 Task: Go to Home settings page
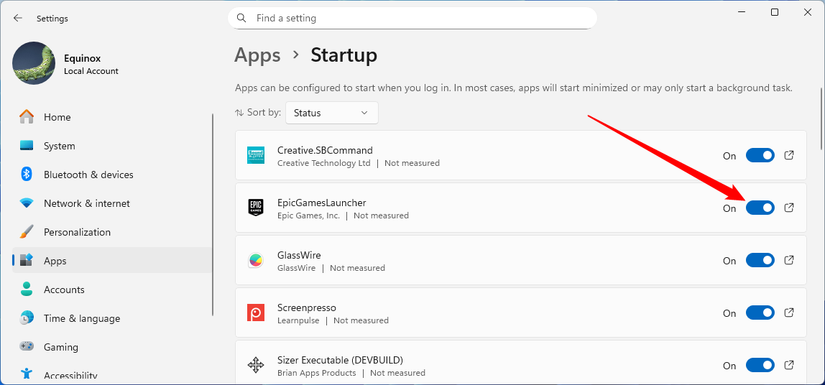point(112,117)
